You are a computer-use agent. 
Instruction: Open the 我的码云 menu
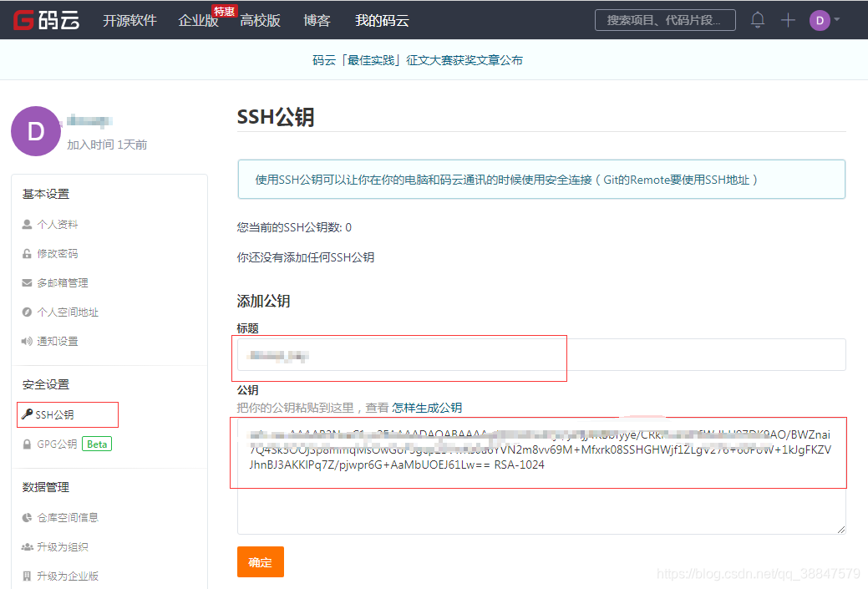click(x=382, y=21)
